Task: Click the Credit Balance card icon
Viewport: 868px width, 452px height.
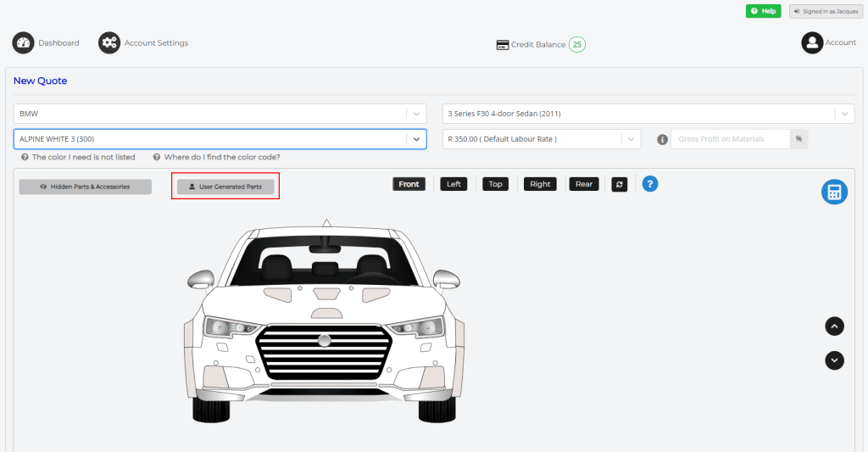Action: (x=503, y=44)
